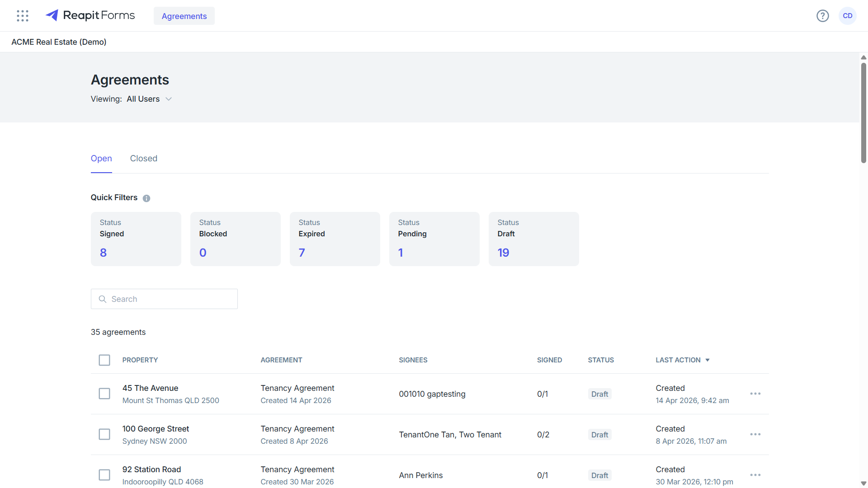Viewport: 868px width, 488px height.
Task: Click the ACME Real Estate (Demo) label
Action: tap(59, 42)
